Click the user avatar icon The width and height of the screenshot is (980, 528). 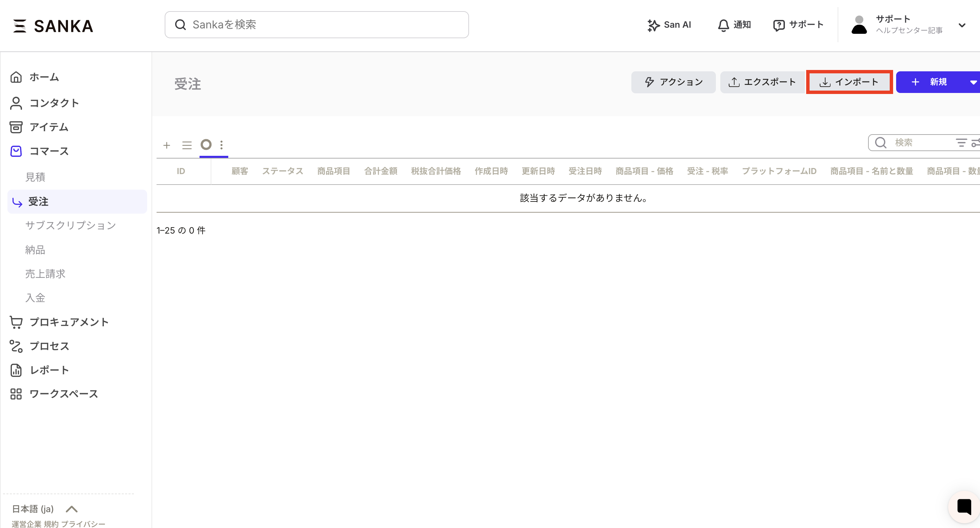pos(859,25)
